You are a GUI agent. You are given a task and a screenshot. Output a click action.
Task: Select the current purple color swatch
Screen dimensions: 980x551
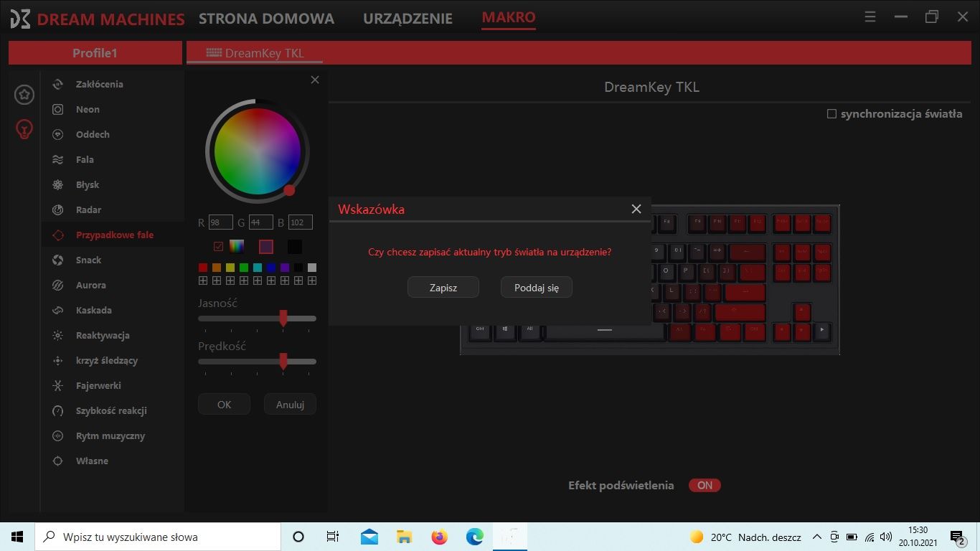click(266, 246)
